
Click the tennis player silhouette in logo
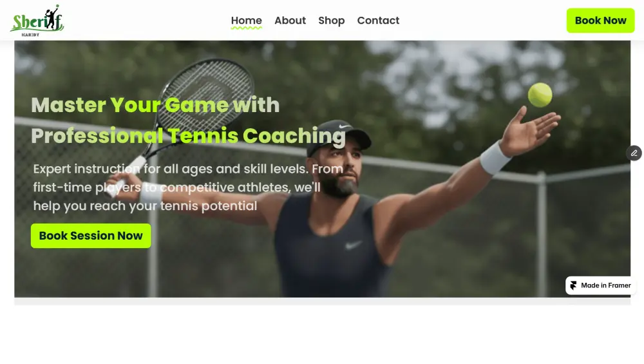(x=52, y=17)
